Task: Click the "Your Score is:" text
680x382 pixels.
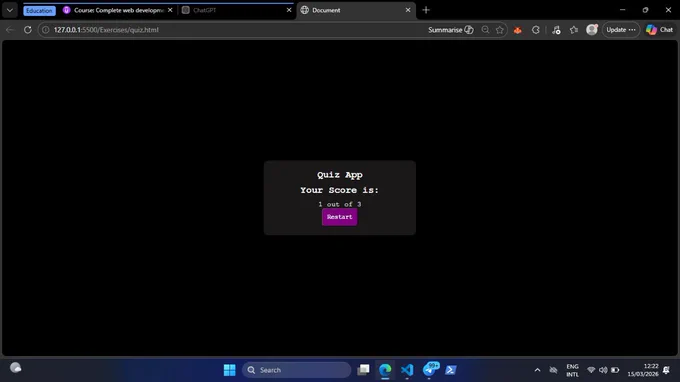Action: pyautogui.click(x=340, y=190)
